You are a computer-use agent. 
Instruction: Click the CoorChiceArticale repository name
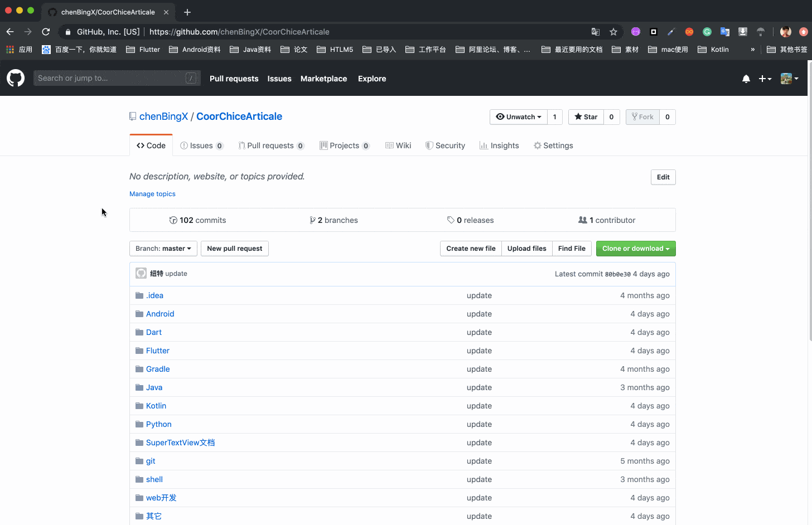click(239, 116)
